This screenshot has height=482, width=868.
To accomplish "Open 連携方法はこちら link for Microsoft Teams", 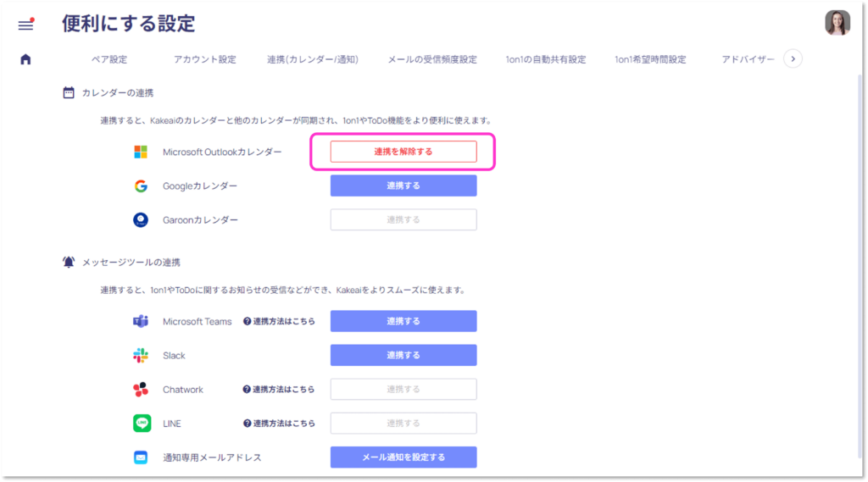I will pos(284,321).
